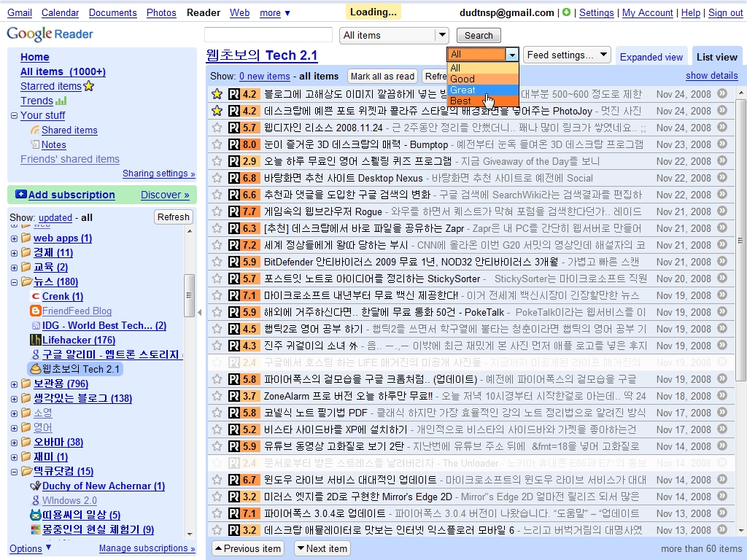This screenshot has width=747, height=560.
Task: Click the IDG World Best Tech feed icon
Action: click(35, 326)
